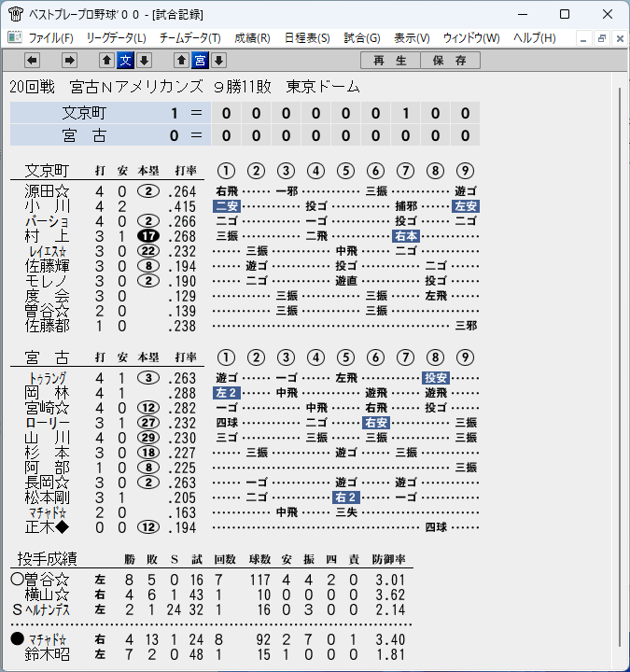
Task: Click batter name 宮崎☆ in 宮古 lineup
Action: (48, 408)
